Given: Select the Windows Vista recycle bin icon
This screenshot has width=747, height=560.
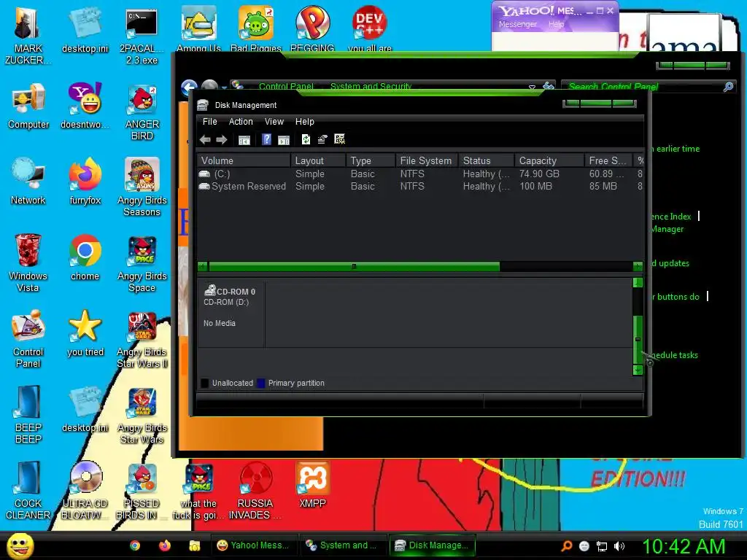Looking at the screenshot, I should coord(28,262).
